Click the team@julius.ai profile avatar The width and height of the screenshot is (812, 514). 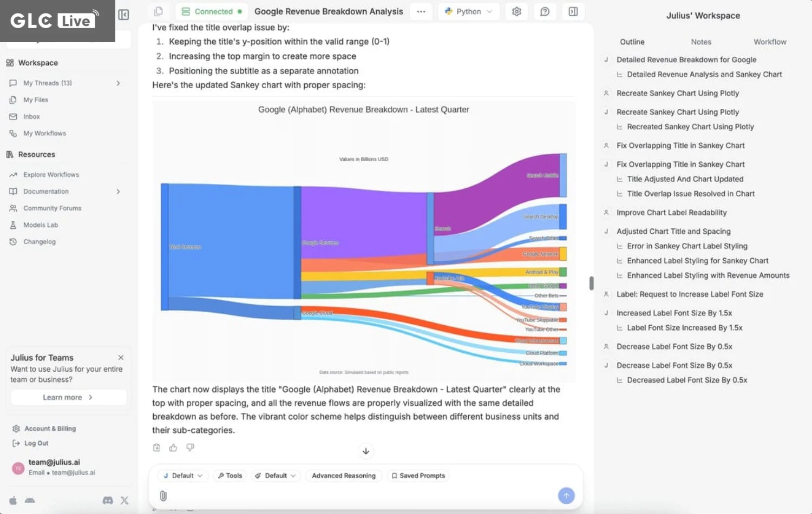(18, 468)
